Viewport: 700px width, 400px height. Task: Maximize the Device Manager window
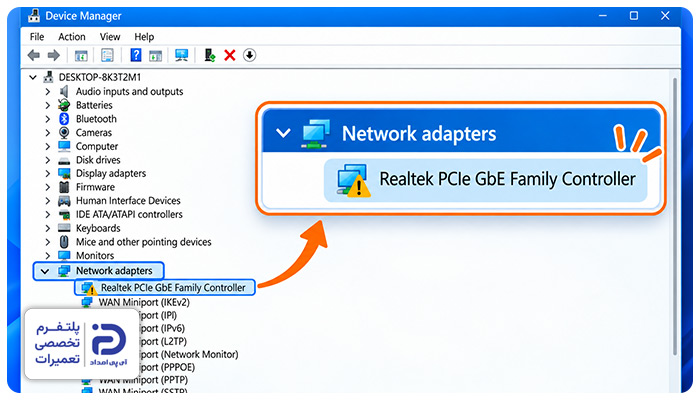[x=633, y=16]
